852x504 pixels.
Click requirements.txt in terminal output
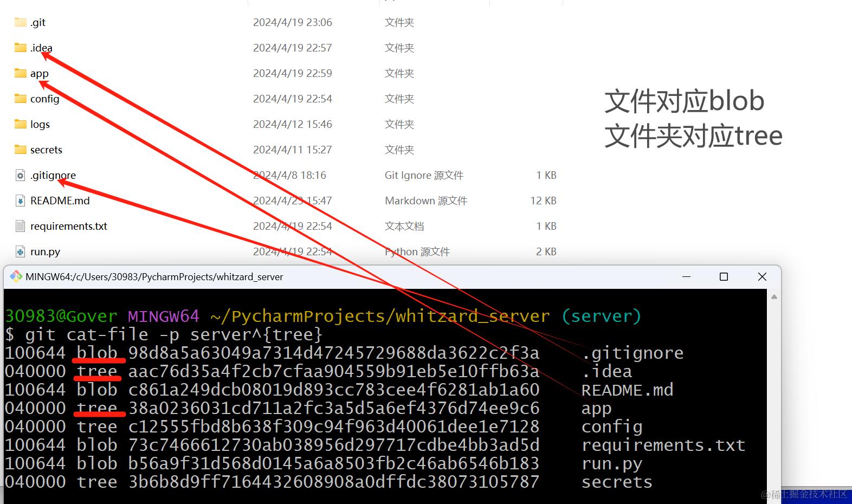[x=663, y=445]
